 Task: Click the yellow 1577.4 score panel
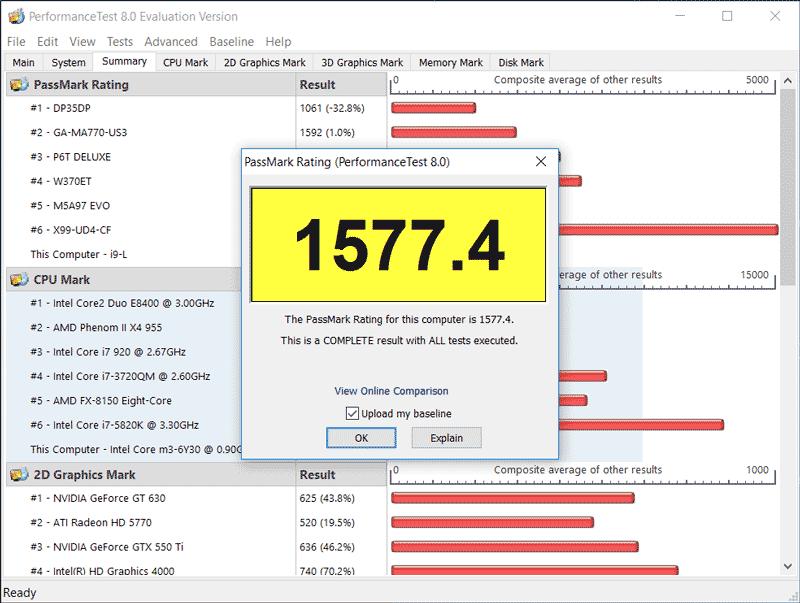(x=398, y=245)
